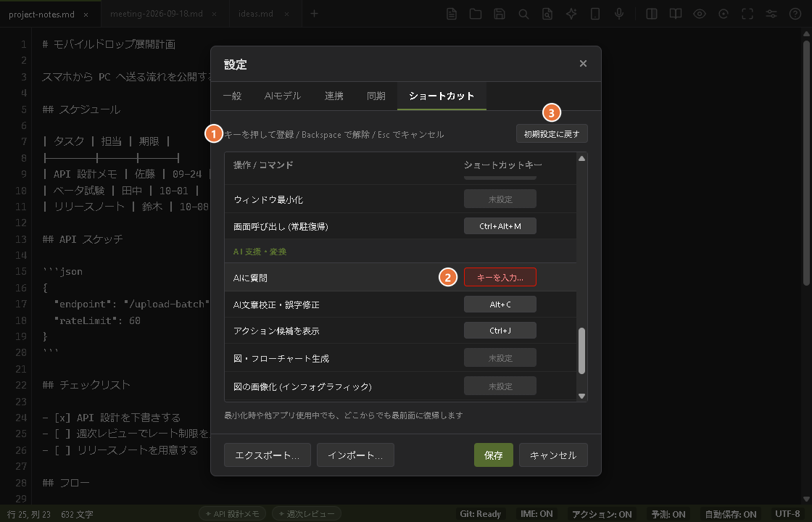The height and width of the screenshot is (522, 812).
Task: Click the インポート... button
Action: (x=355, y=455)
